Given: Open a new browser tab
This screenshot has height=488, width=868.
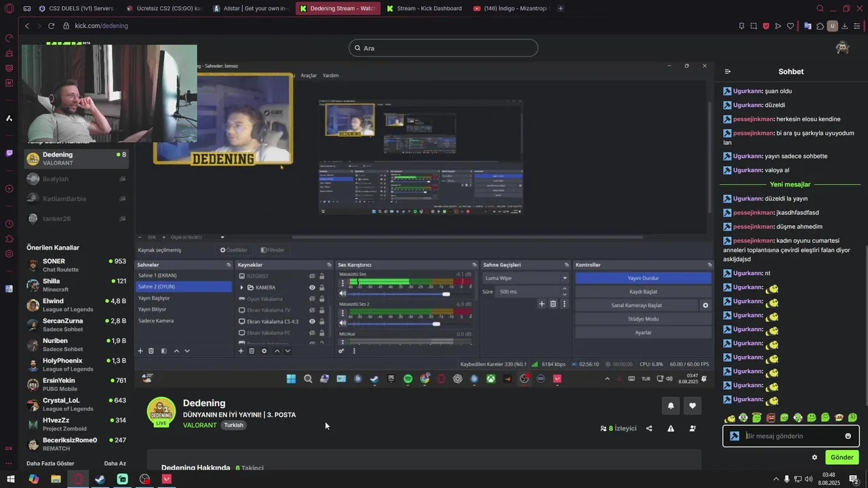Looking at the screenshot, I should pos(560,9).
